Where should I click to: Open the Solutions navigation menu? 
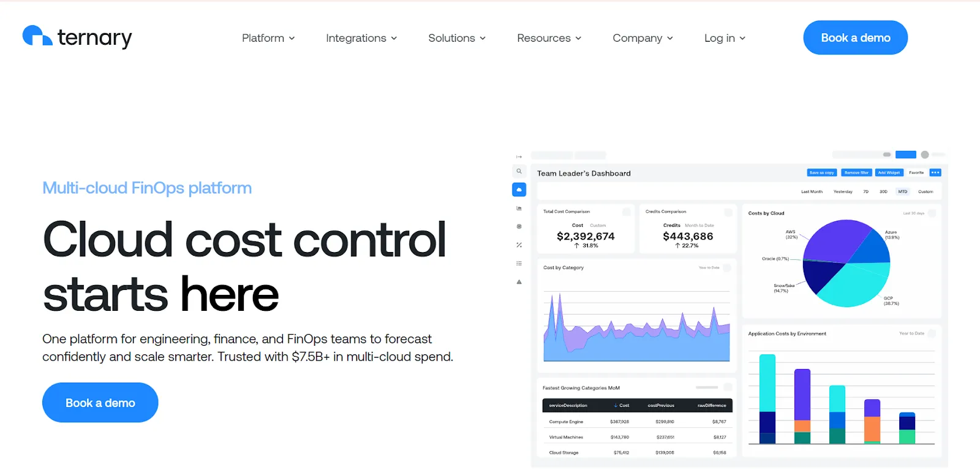point(457,38)
